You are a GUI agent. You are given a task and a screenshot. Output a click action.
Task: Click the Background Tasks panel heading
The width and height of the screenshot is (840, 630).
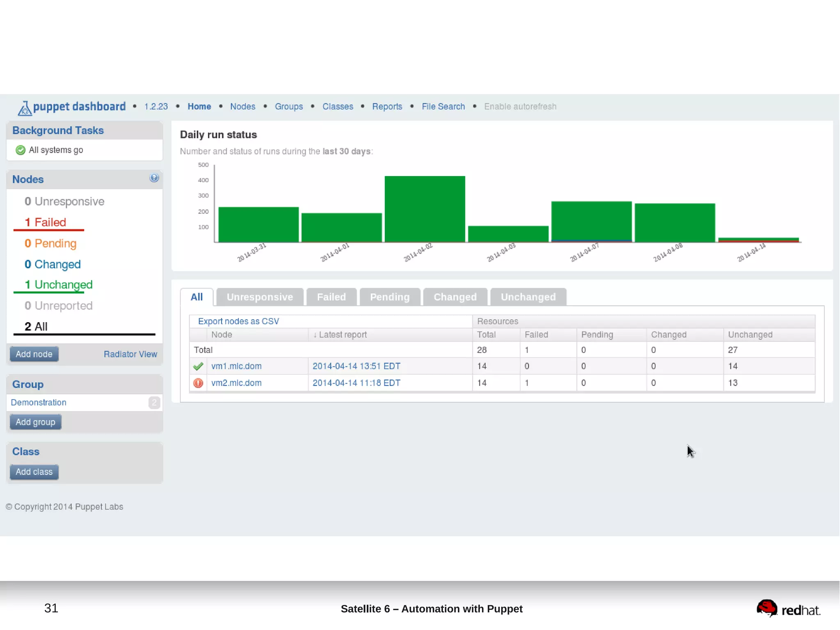click(58, 131)
